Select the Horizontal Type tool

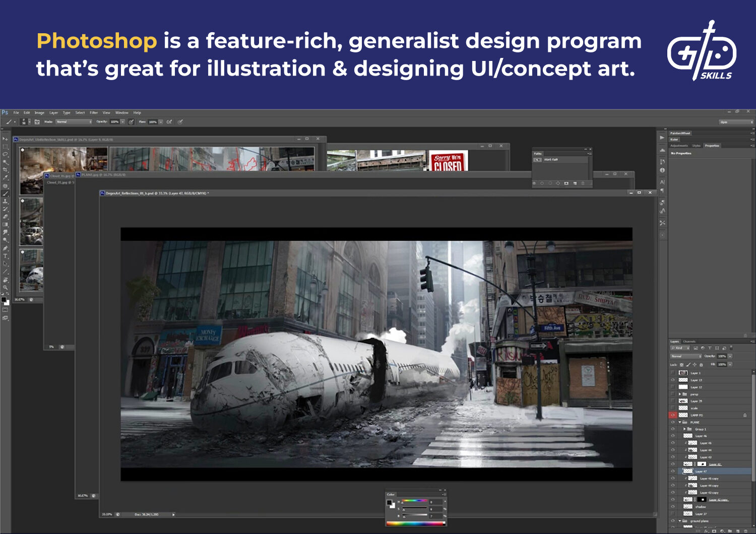(x=5, y=256)
